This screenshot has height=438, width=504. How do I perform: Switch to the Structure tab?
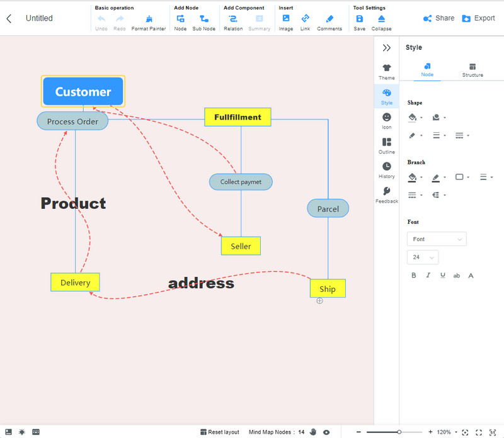[x=472, y=70]
